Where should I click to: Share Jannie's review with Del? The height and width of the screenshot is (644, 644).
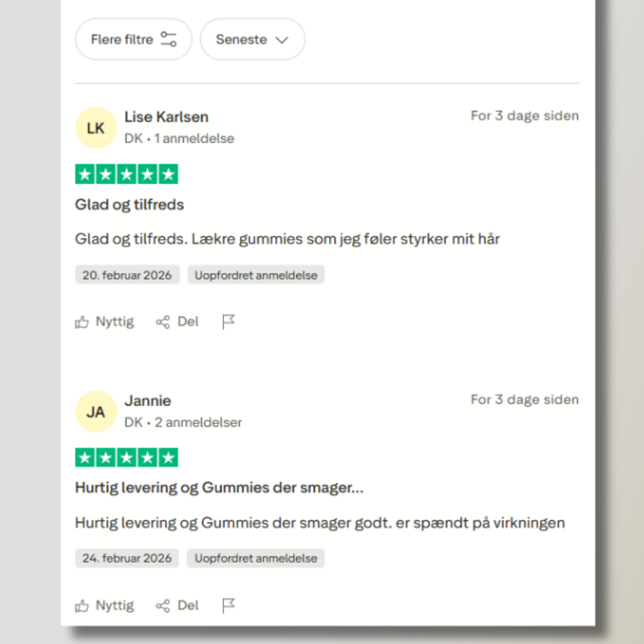(x=177, y=606)
